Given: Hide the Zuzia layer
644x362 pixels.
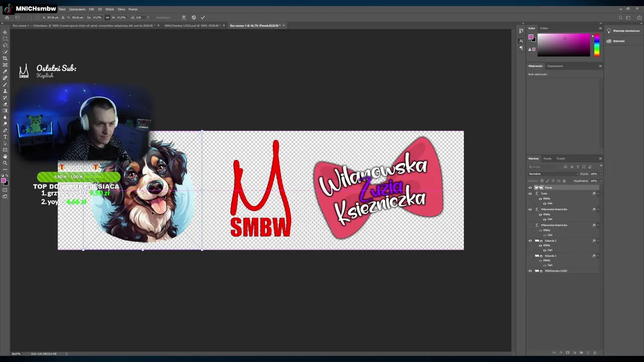Looking at the screenshot, I should coord(530,194).
